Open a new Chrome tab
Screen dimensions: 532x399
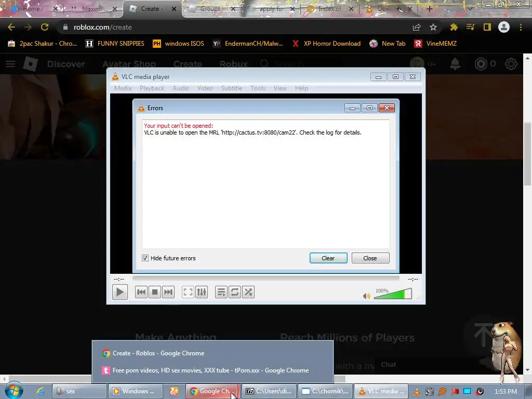pyautogui.click(x=429, y=9)
